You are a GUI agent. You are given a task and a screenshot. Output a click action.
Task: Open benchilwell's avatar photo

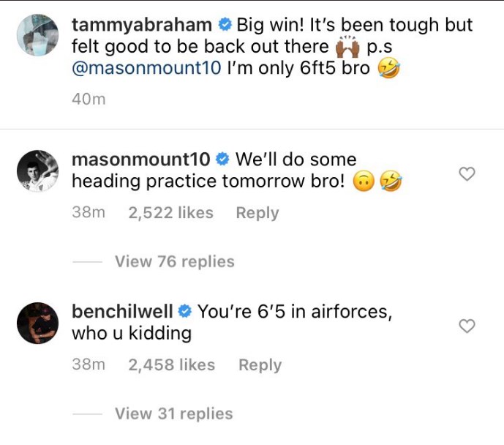(x=37, y=323)
